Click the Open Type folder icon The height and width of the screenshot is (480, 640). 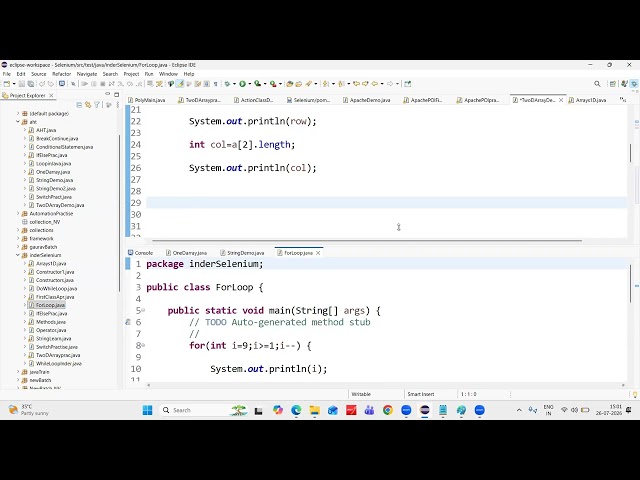tap(290, 84)
